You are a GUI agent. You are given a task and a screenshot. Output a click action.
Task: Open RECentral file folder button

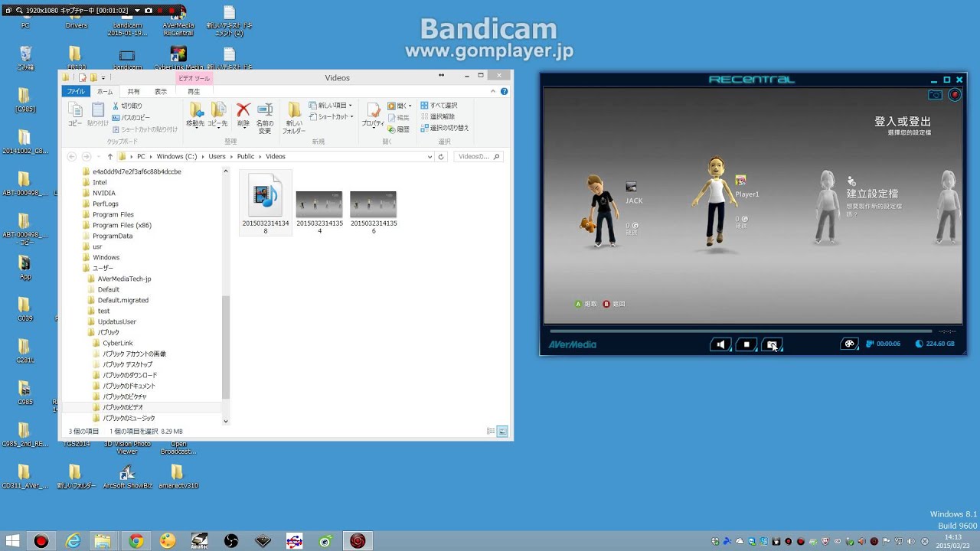[772, 344]
